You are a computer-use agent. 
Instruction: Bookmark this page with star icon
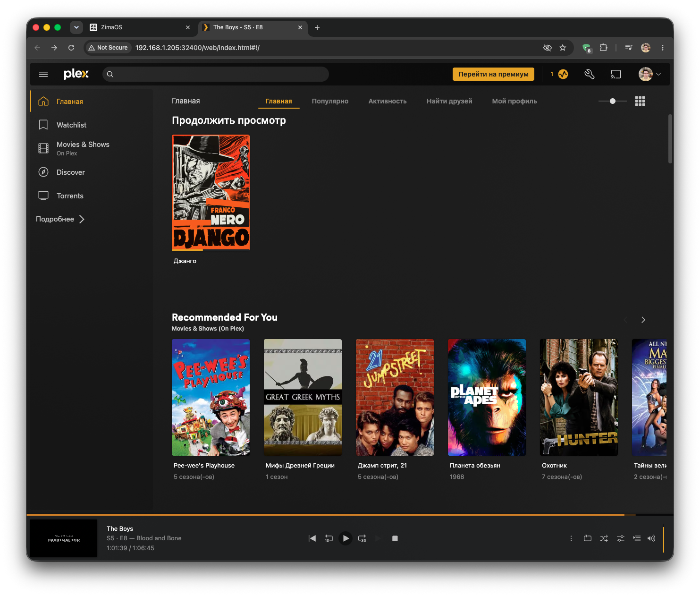(563, 48)
